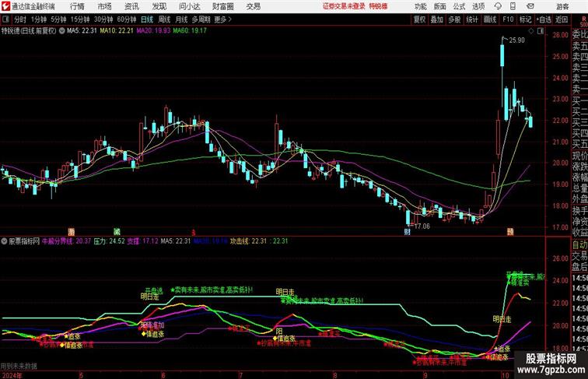Click the MA60: 19.17 label
This screenshot has height=379, width=588.
coord(190,31)
